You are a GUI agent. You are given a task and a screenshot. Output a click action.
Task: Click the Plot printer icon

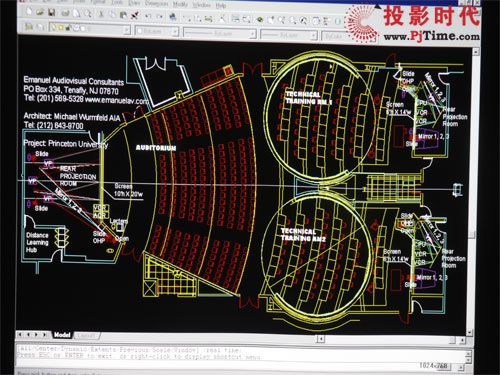pos(65,13)
